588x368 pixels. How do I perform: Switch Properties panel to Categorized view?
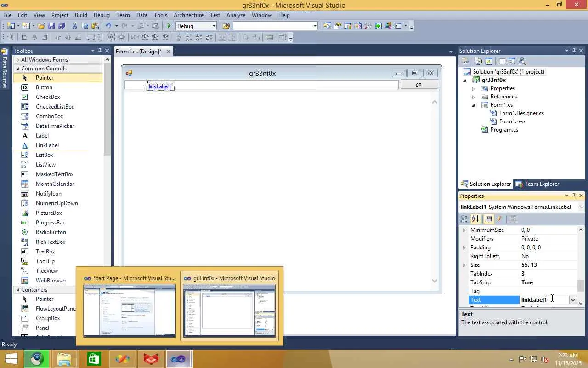click(465, 219)
